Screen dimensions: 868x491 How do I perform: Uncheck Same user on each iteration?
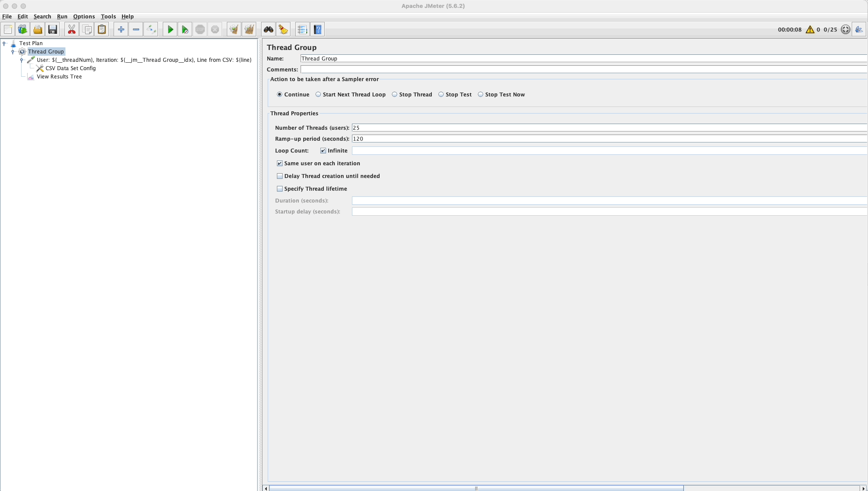click(x=280, y=163)
